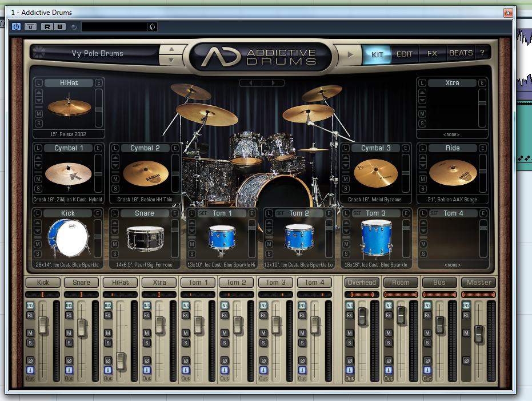The image size is (532, 401).
Task: Open the FX button on Tom 1 channel
Action: pyautogui.click(x=185, y=315)
